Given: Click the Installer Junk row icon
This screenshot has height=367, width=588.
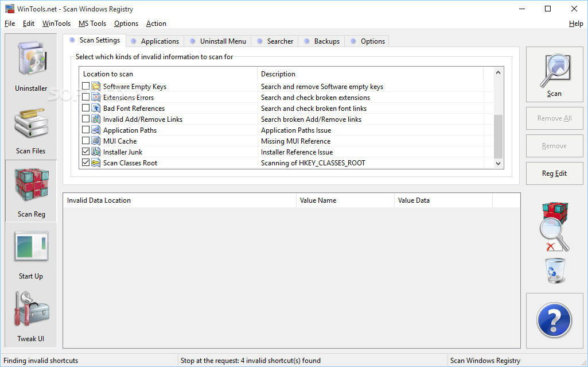Looking at the screenshot, I should pyautogui.click(x=96, y=152).
